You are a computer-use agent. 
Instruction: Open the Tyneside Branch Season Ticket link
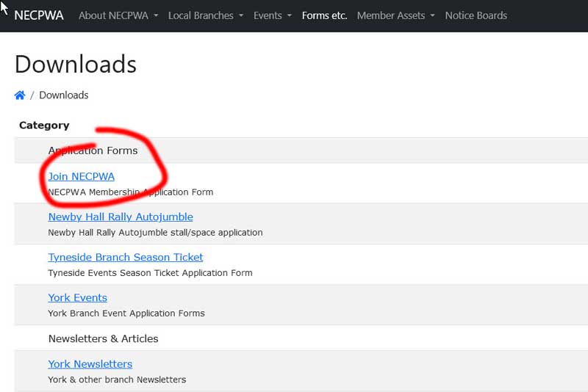[126, 257]
